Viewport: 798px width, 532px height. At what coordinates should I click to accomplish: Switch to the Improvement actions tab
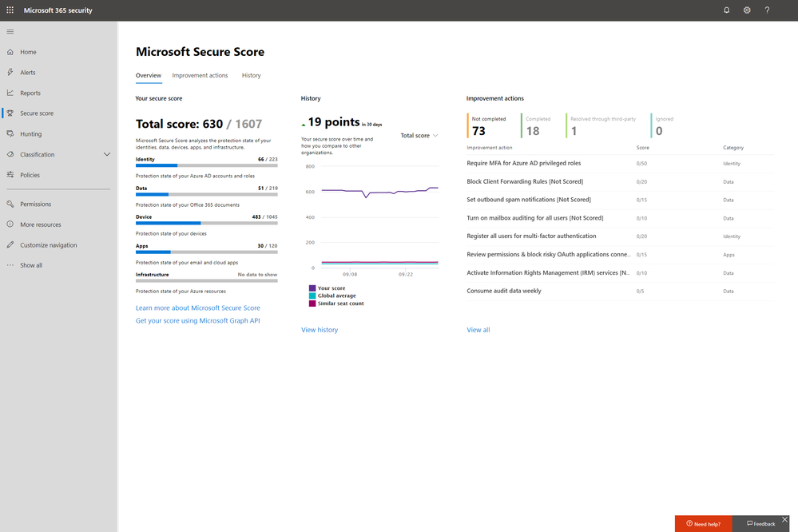pyautogui.click(x=200, y=75)
